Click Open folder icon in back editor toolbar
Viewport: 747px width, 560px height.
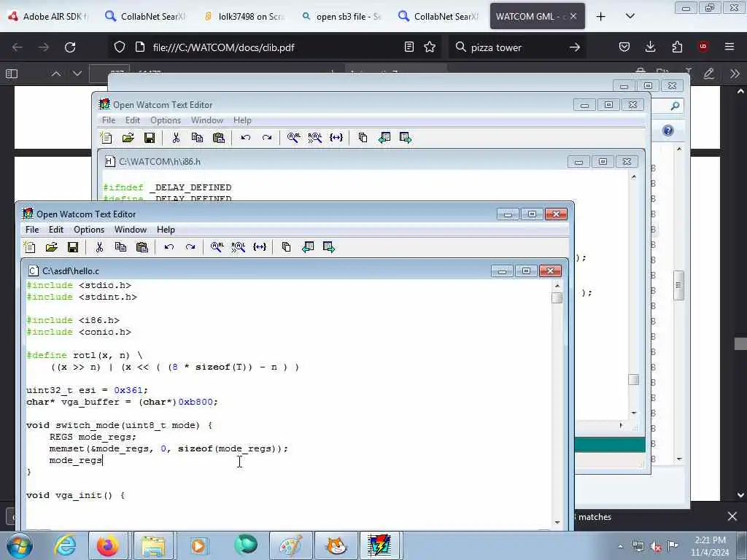pos(128,138)
